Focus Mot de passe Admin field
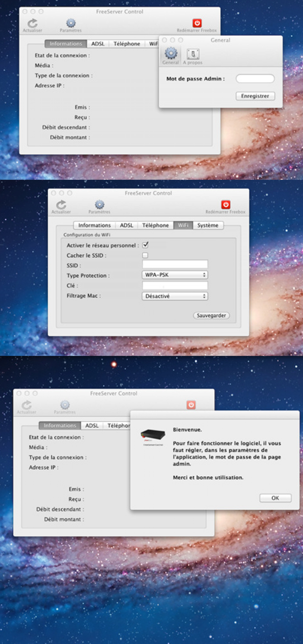Screen dimensions: 303x644 click(x=255, y=78)
